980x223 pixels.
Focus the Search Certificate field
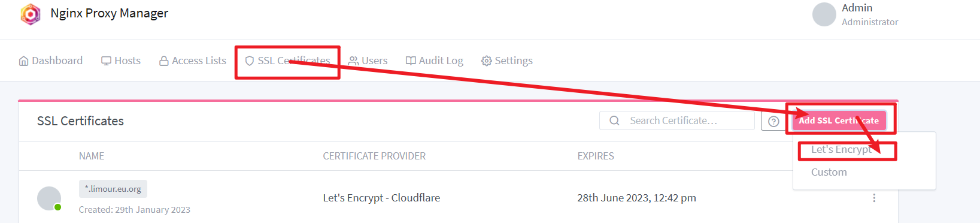click(x=677, y=121)
